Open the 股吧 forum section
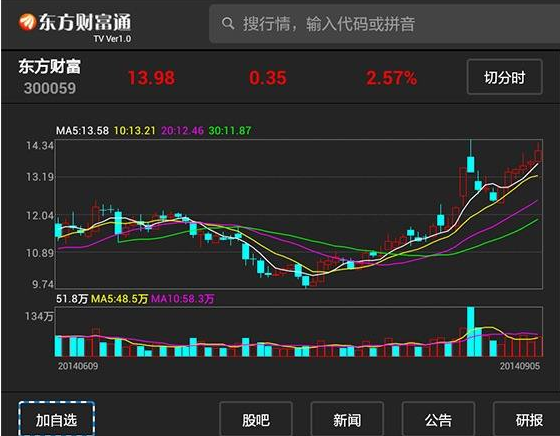560x436 pixels. (x=256, y=420)
